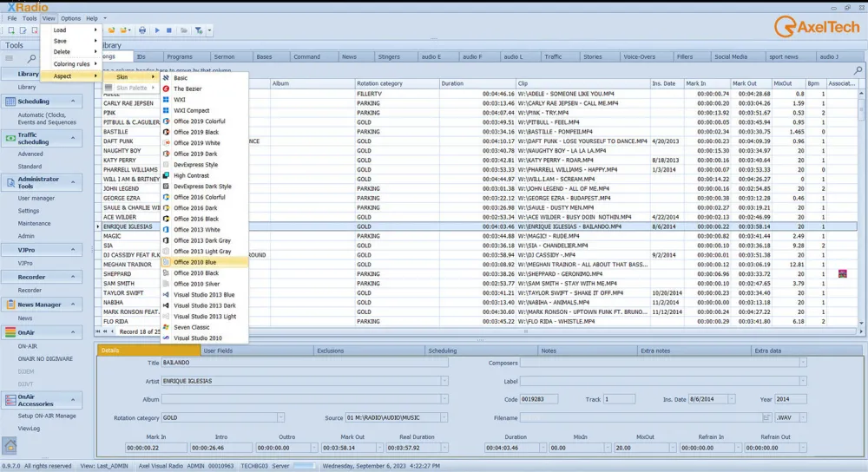Screen dimensions: 868x472
Task: Click the filter icon in the toolbar
Action: coord(200,30)
